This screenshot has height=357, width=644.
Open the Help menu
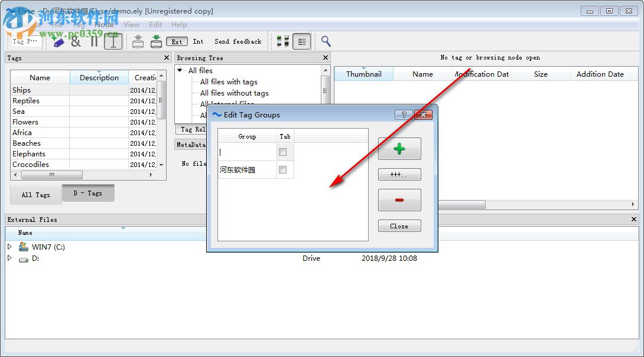pos(179,25)
